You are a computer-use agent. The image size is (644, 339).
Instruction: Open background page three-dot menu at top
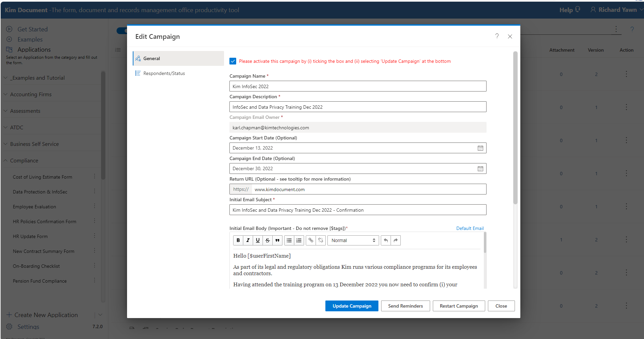pos(616,29)
